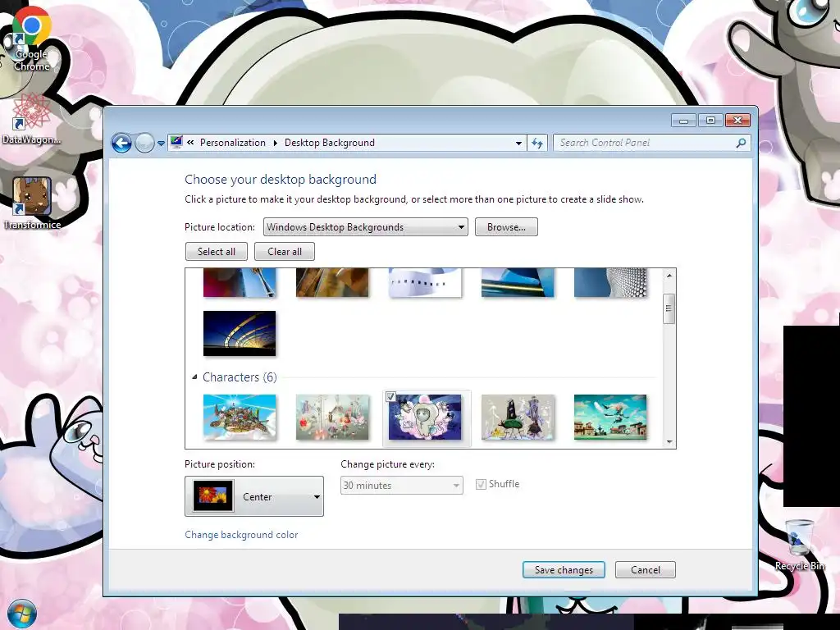Click the scrollbar down arrow
Screen dimensions: 840x630
pyautogui.click(x=669, y=442)
